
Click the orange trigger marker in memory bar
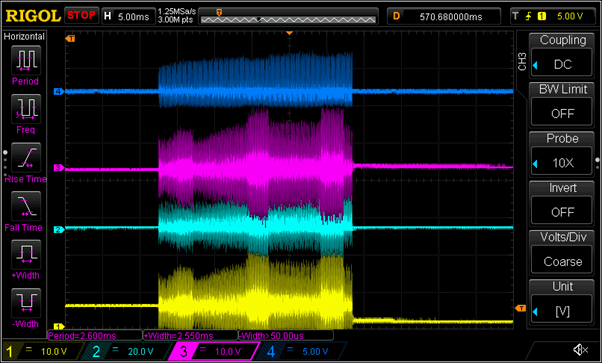tap(219, 13)
